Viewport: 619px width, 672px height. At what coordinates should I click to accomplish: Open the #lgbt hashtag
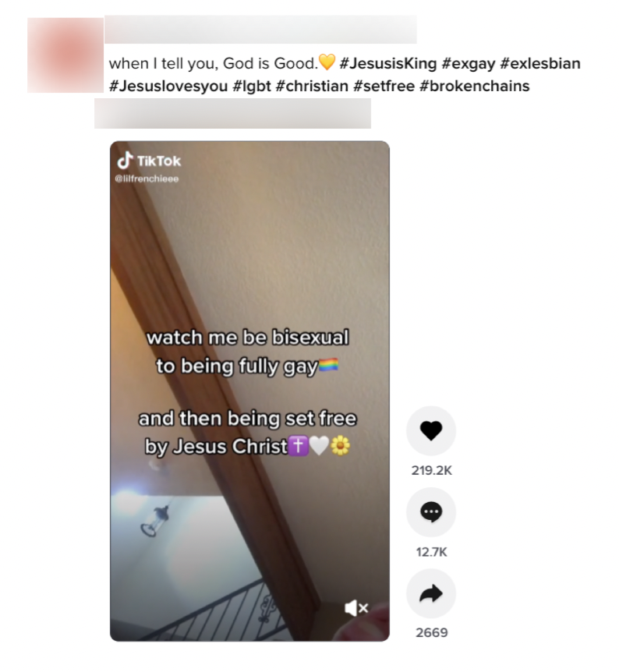(x=252, y=86)
